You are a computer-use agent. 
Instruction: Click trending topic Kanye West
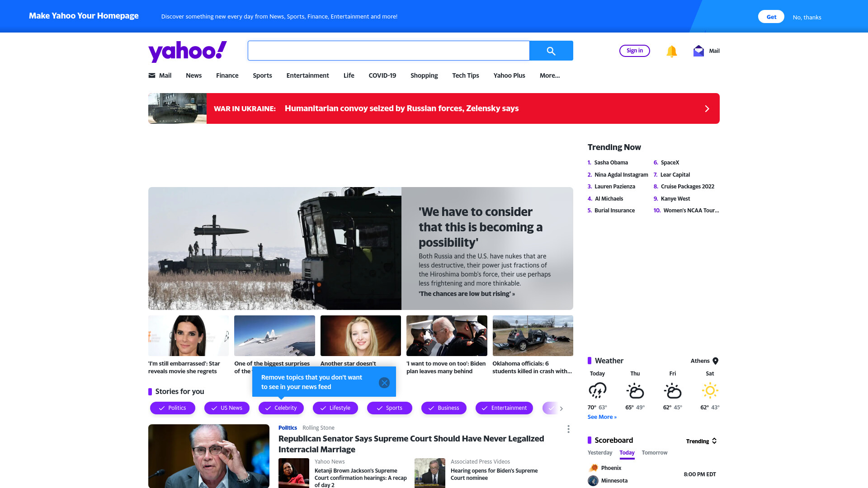[x=675, y=199]
